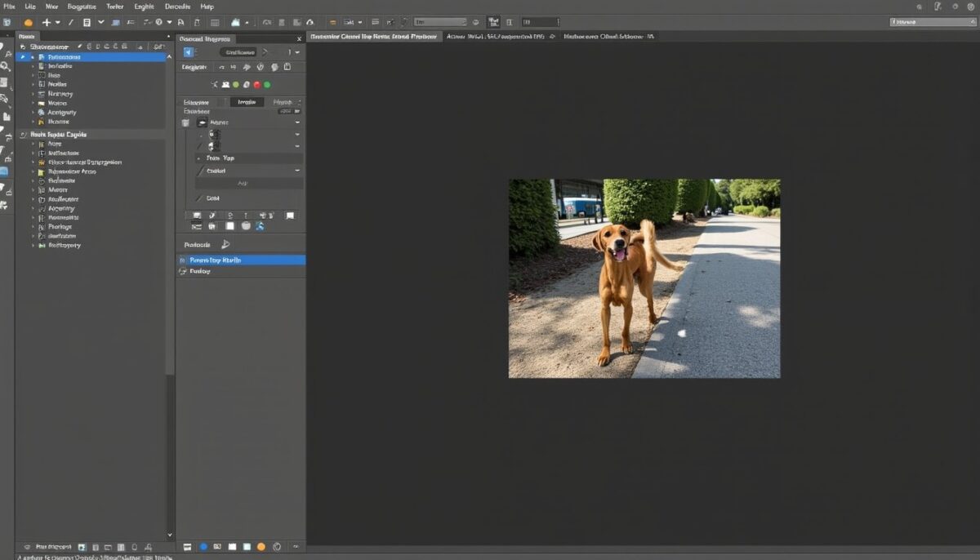Open the dropdown arrow beside the plus icon
The width and height of the screenshot is (980, 560).
coord(57,23)
